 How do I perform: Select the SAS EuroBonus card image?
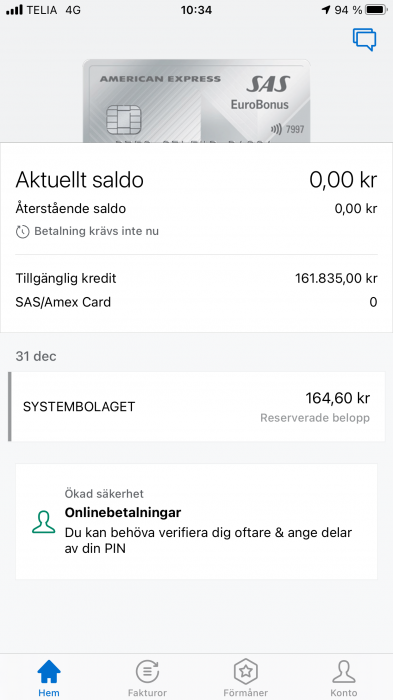196,101
